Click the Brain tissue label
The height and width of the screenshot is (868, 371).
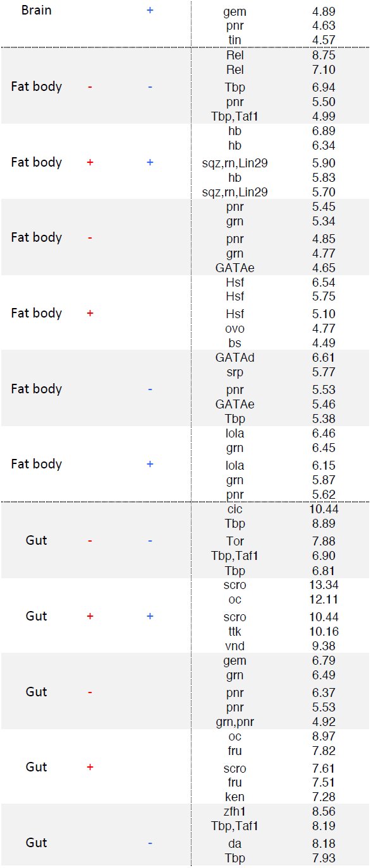tap(36, 11)
